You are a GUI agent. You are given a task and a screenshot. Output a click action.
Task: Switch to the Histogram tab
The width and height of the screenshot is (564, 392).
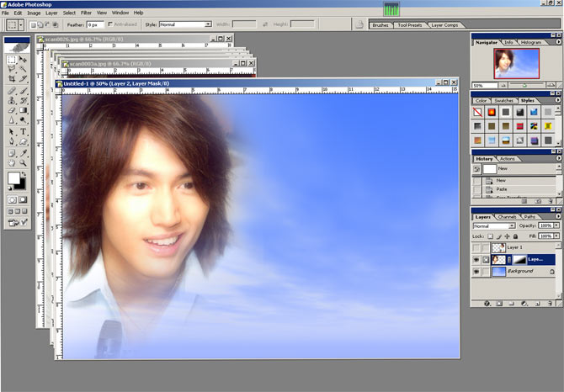[x=531, y=42]
